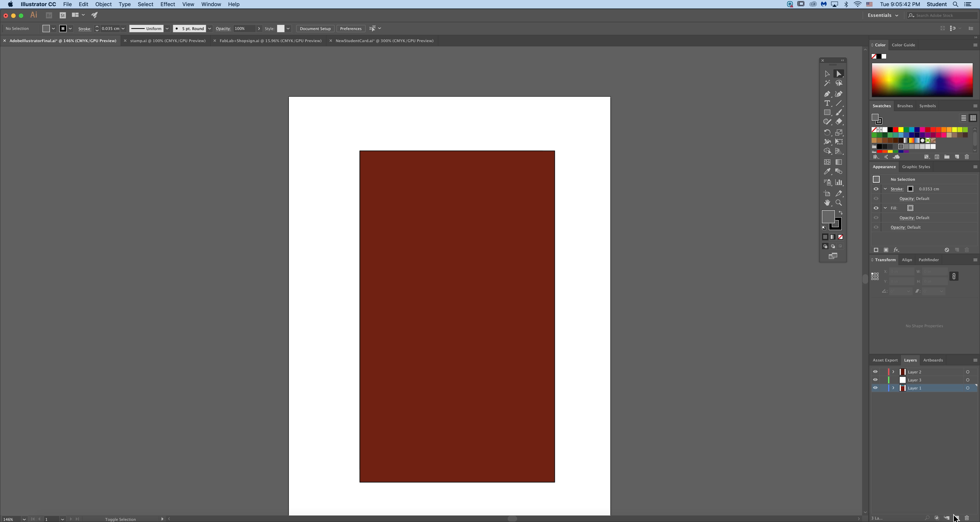Open the Artboards panel tab
This screenshot has width=980, height=522.
click(x=933, y=360)
